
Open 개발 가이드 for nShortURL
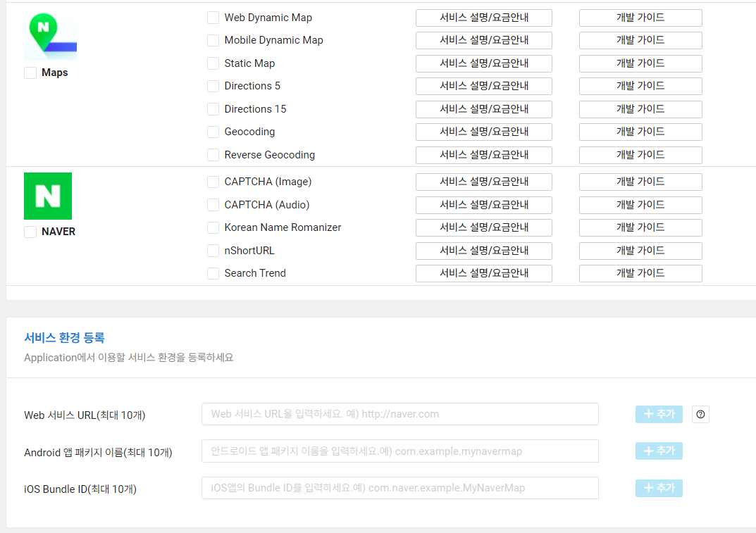click(640, 251)
